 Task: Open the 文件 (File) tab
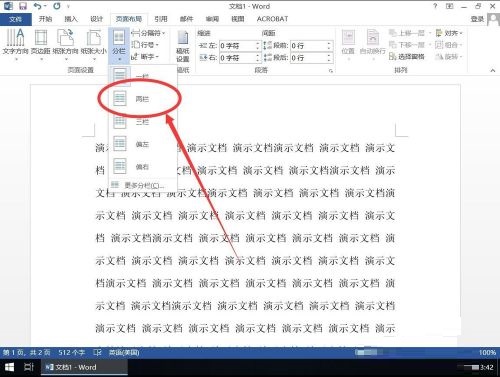pos(16,19)
